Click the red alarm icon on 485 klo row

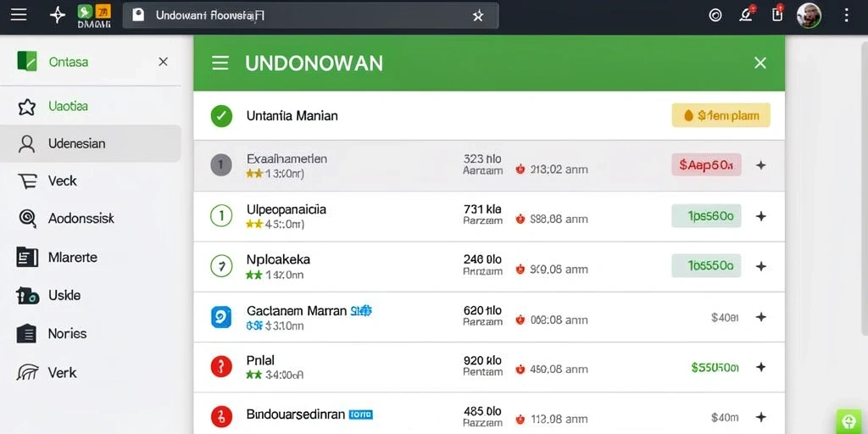tap(520, 419)
